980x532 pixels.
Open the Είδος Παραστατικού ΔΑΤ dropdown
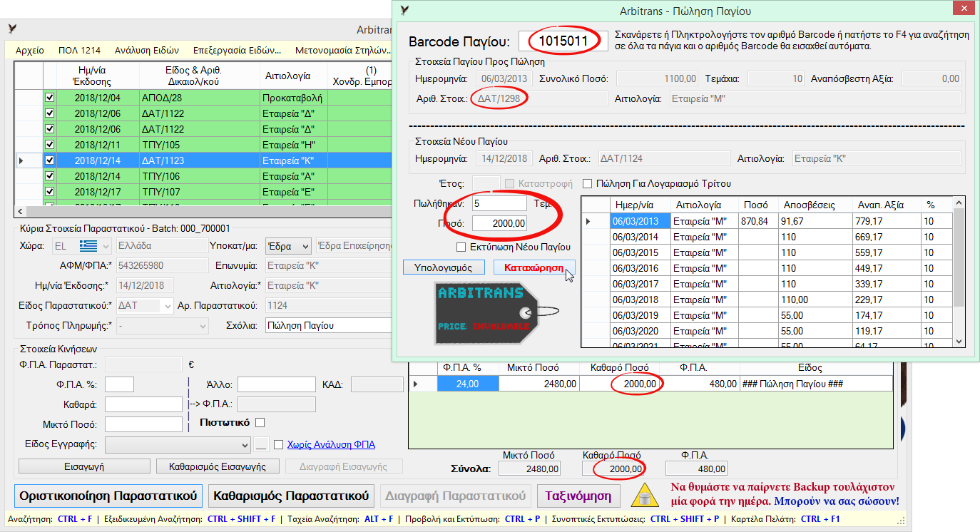pyautogui.click(x=168, y=306)
